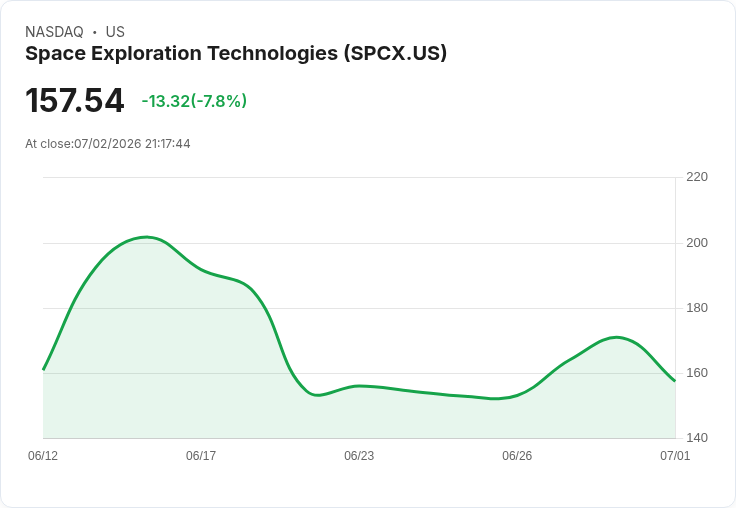
Task: Click the 06/23 date axis label
Action: pyautogui.click(x=359, y=455)
